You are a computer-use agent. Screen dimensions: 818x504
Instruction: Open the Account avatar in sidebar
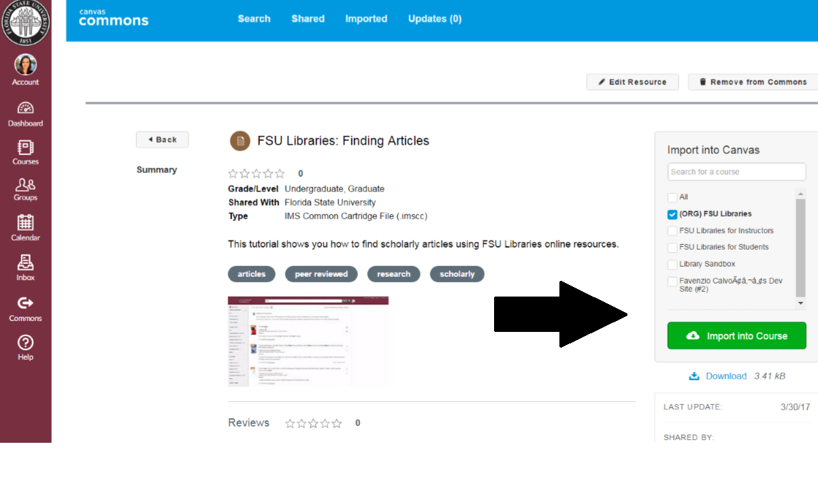tap(25, 65)
